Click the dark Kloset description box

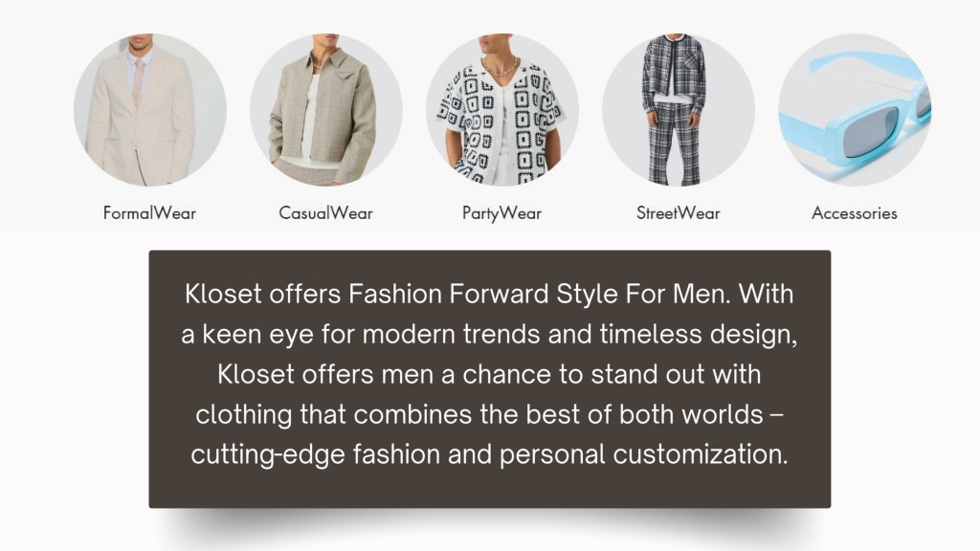pos(490,379)
